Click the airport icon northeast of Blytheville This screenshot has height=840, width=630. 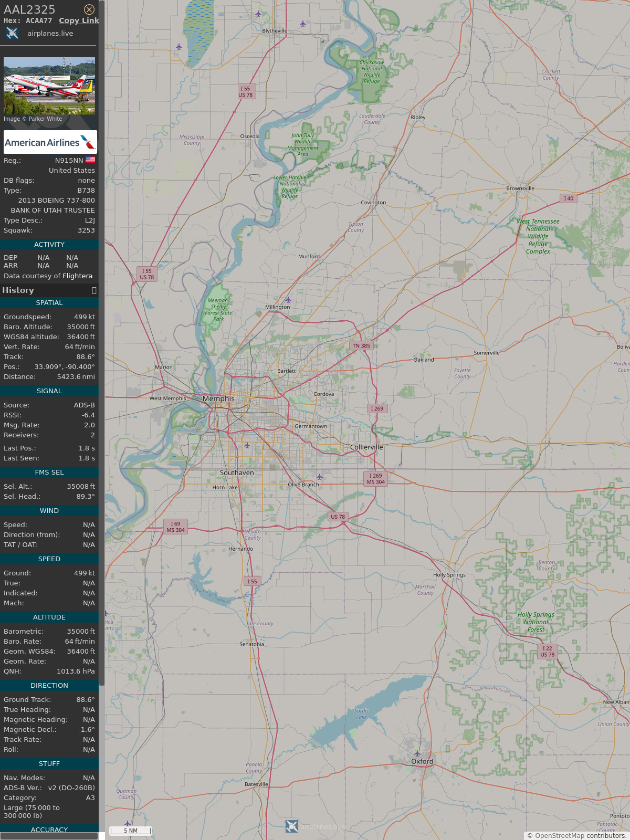pos(303,23)
